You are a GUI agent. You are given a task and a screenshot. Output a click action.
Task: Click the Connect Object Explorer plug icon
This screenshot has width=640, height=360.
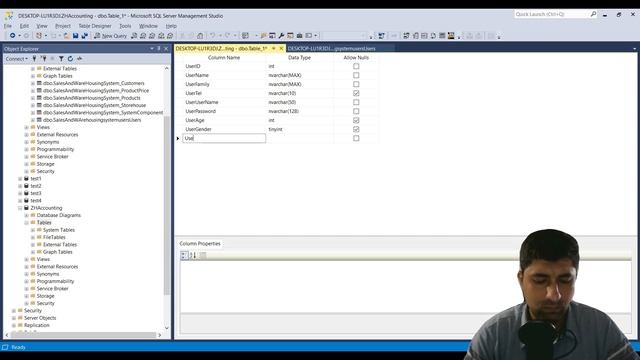(x=34, y=59)
